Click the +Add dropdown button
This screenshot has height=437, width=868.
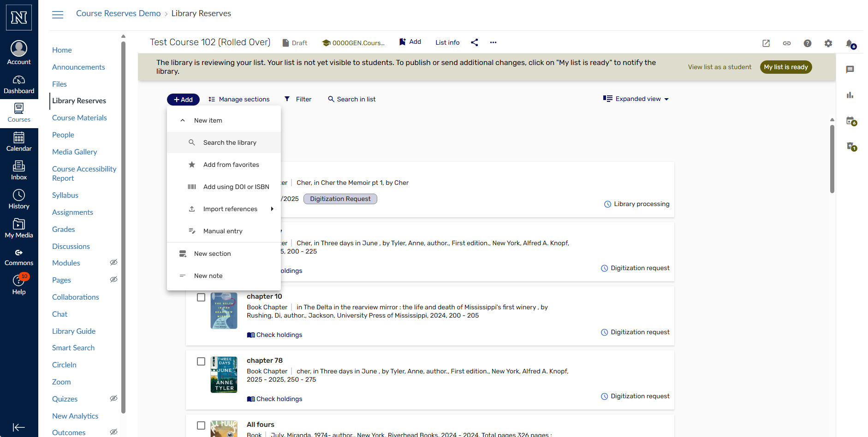click(x=183, y=100)
